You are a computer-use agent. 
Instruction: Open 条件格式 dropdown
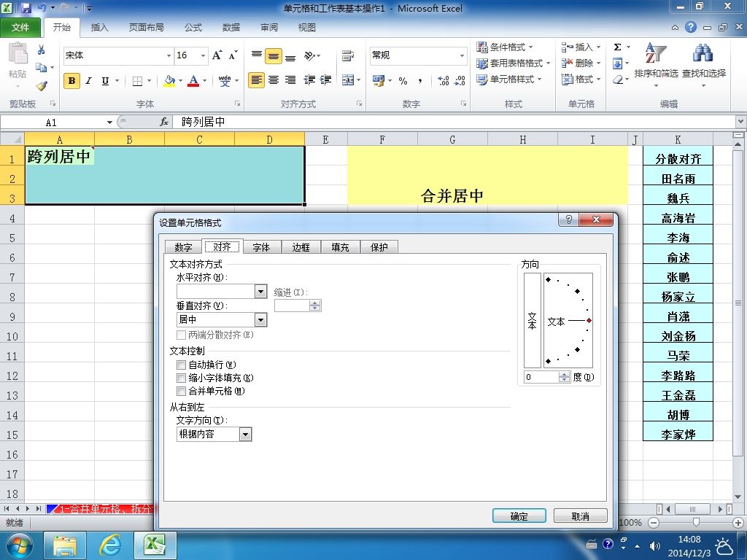(505, 47)
